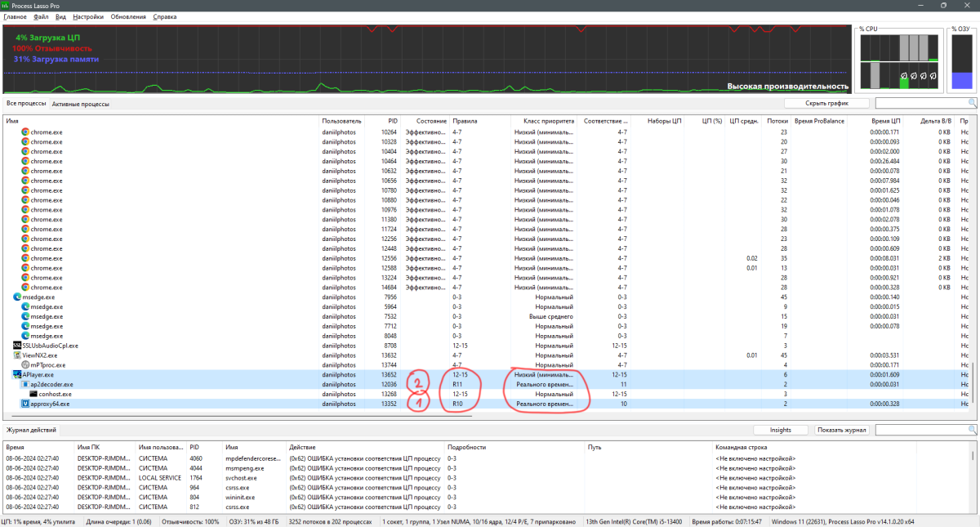Image resolution: width=980 pixels, height=527 pixels.
Task: Open the Справка menu
Action: (165, 16)
